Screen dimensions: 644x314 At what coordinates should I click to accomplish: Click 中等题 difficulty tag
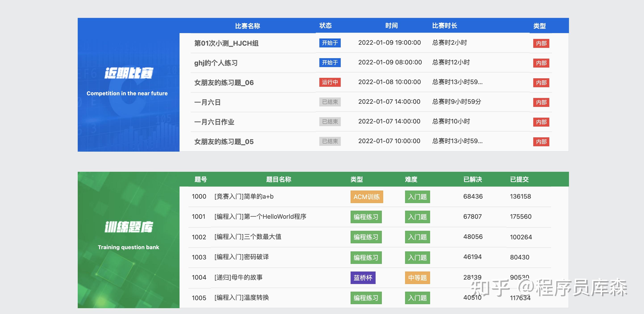(x=417, y=278)
